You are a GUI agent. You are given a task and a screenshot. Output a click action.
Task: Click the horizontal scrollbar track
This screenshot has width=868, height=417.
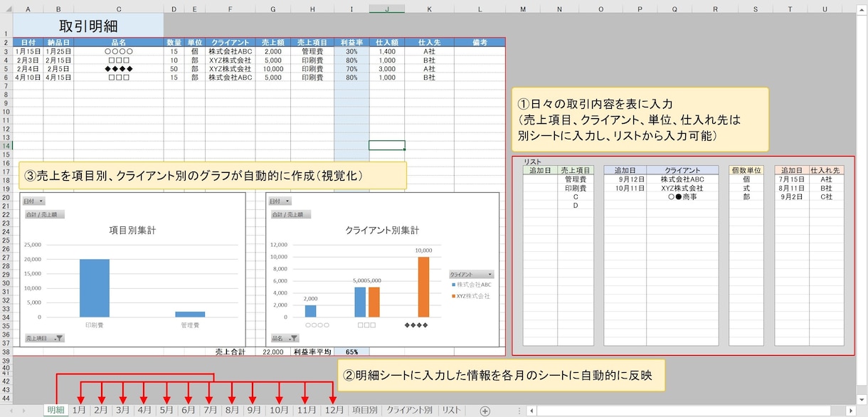click(x=690, y=411)
